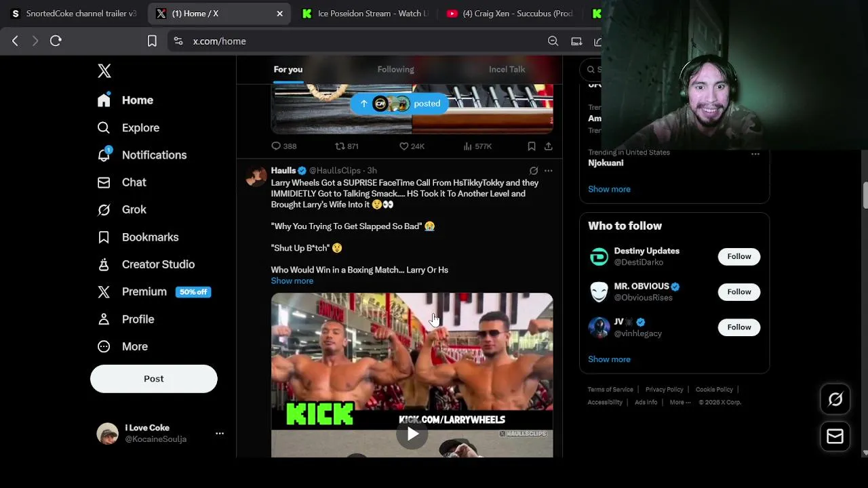Bookmark this page in browser toolbar
This screenshot has width=868, height=488.
pyautogui.click(x=153, y=41)
